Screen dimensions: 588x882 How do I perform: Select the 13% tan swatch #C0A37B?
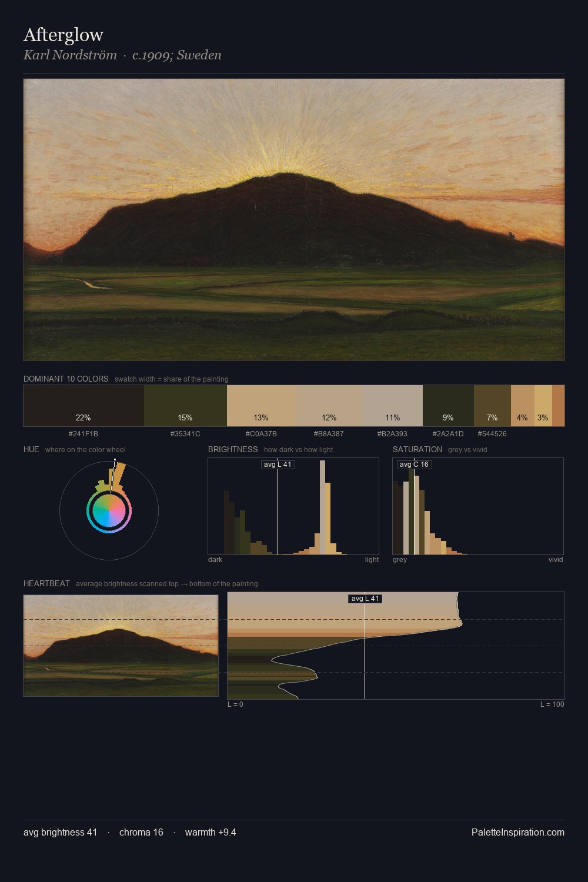click(261, 406)
